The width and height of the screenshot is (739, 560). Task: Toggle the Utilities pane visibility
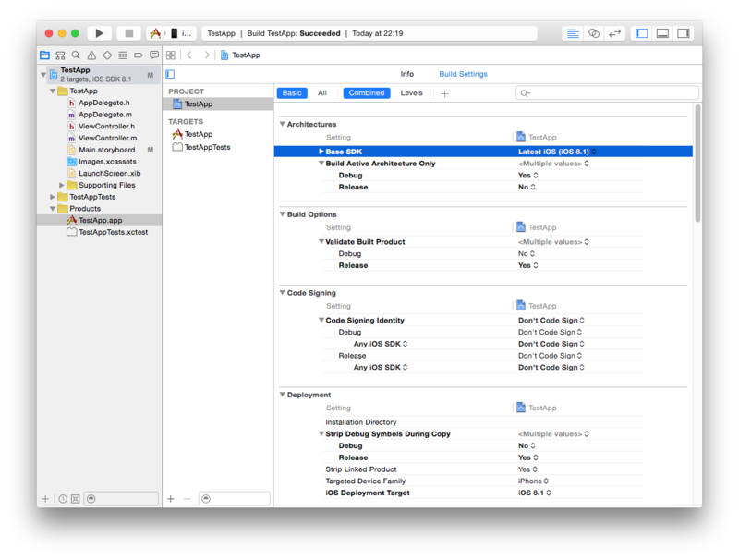[x=684, y=33]
